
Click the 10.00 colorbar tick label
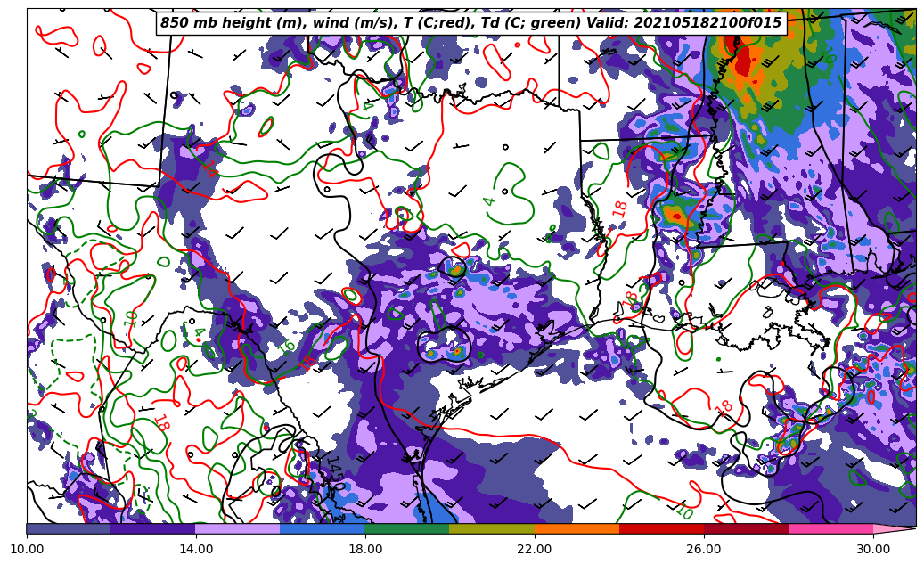click(x=27, y=549)
